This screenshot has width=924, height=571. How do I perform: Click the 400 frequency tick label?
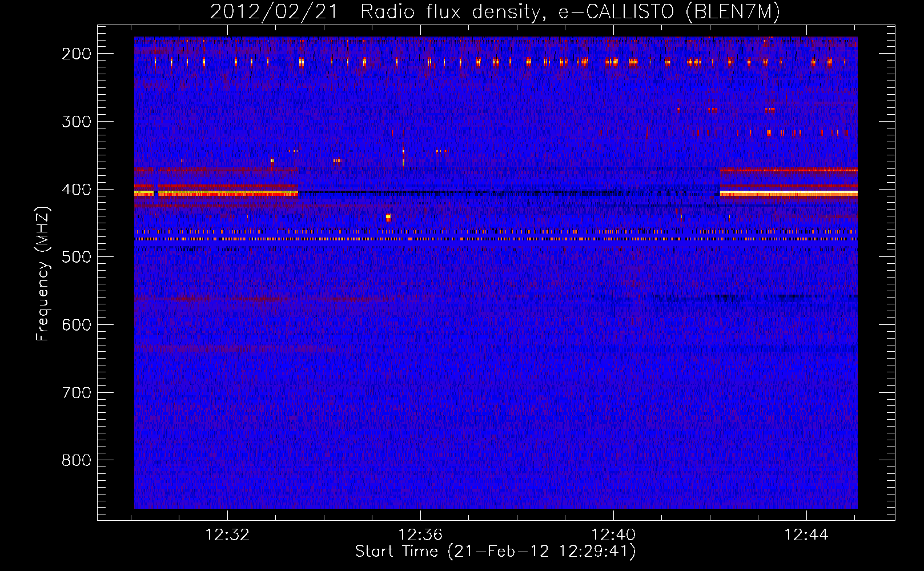[77, 190]
